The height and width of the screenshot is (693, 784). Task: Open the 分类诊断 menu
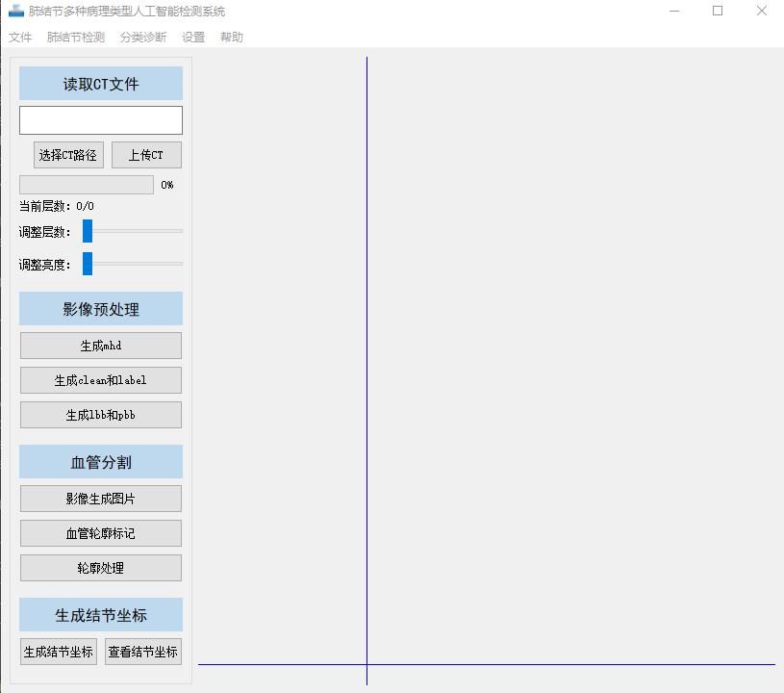tap(143, 37)
